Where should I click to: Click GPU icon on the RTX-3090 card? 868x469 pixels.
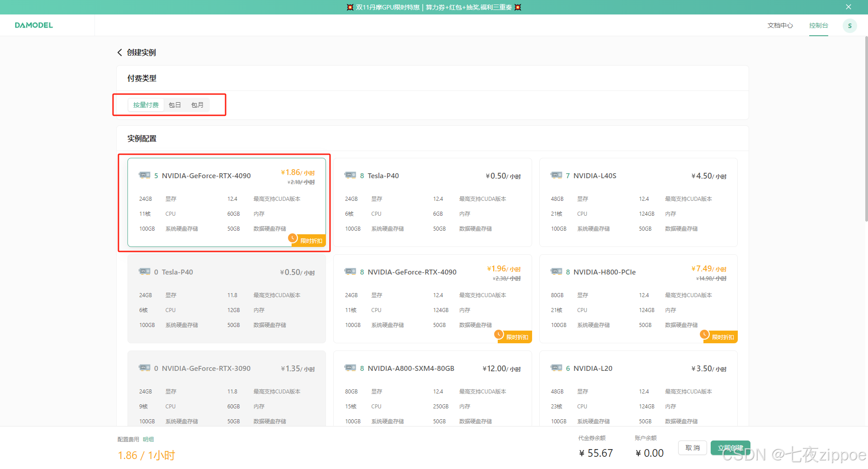[x=145, y=368]
